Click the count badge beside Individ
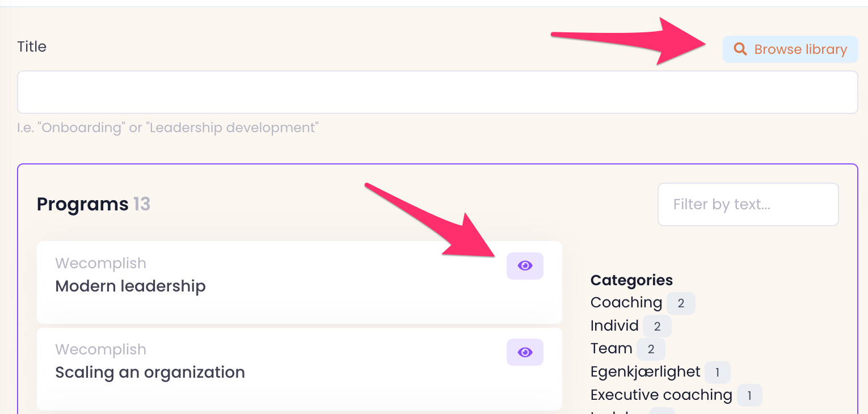868x414 pixels. click(657, 327)
